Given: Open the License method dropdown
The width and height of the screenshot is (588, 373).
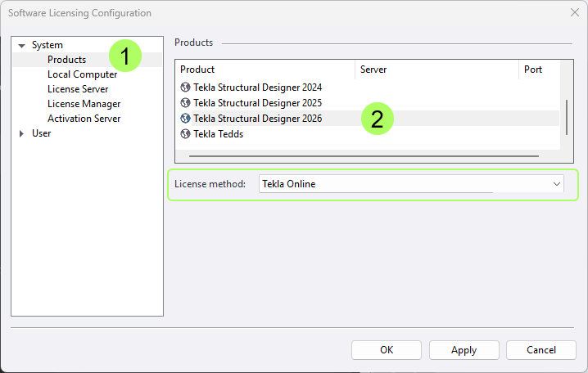Looking at the screenshot, I should [411, 184].
